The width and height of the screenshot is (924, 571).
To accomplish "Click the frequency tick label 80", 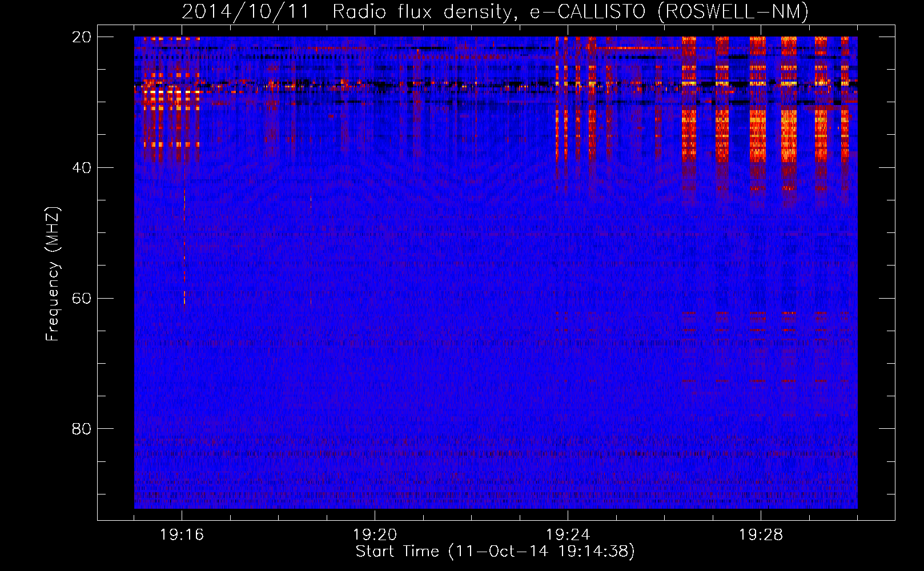I will pyautogui.click(x=82, y=429).
